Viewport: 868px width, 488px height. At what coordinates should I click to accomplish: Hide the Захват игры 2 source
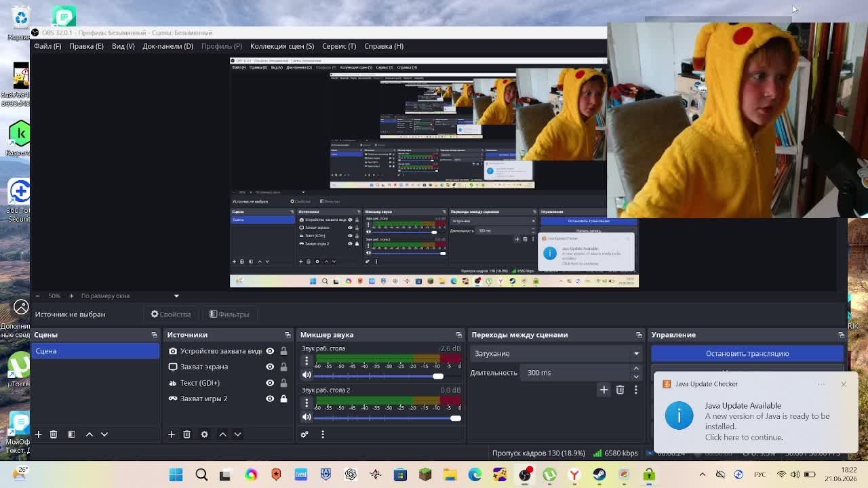[x=270, y=399]
